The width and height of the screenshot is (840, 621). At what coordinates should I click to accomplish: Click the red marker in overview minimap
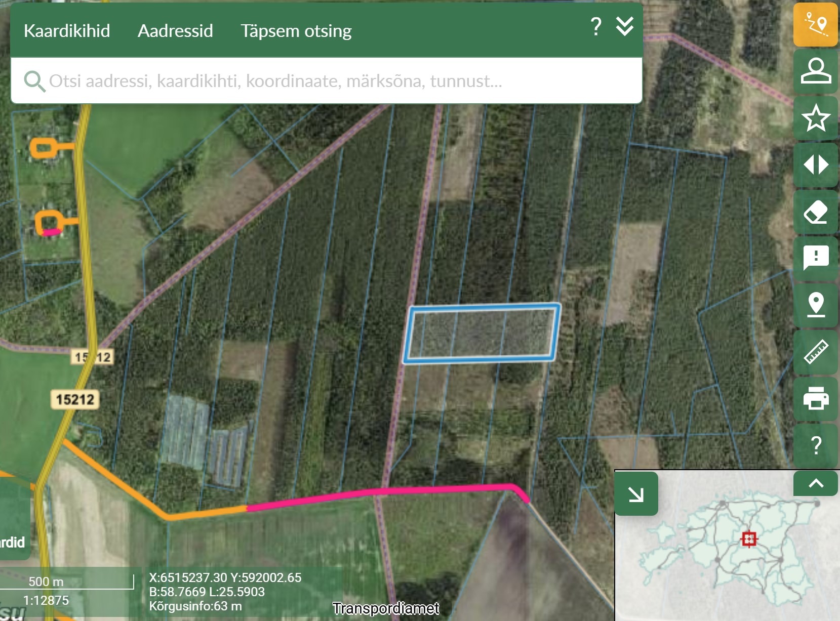coord(749,539)
